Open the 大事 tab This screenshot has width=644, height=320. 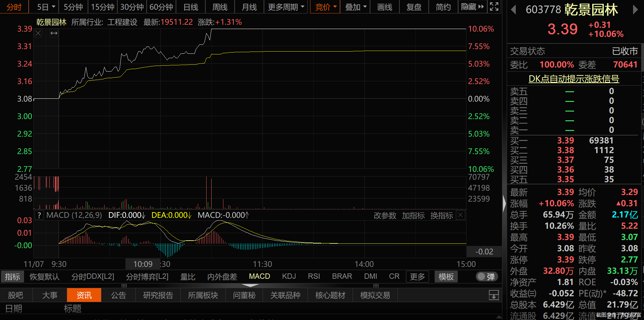coord(50,295)
